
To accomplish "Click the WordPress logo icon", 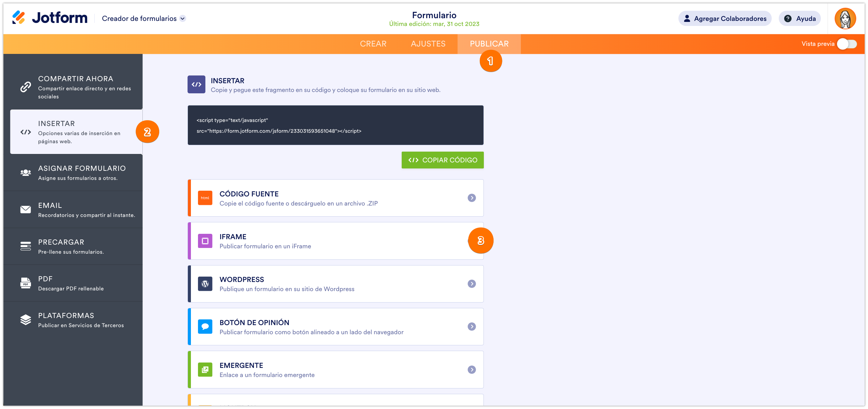I will click(x=205, y=284).
